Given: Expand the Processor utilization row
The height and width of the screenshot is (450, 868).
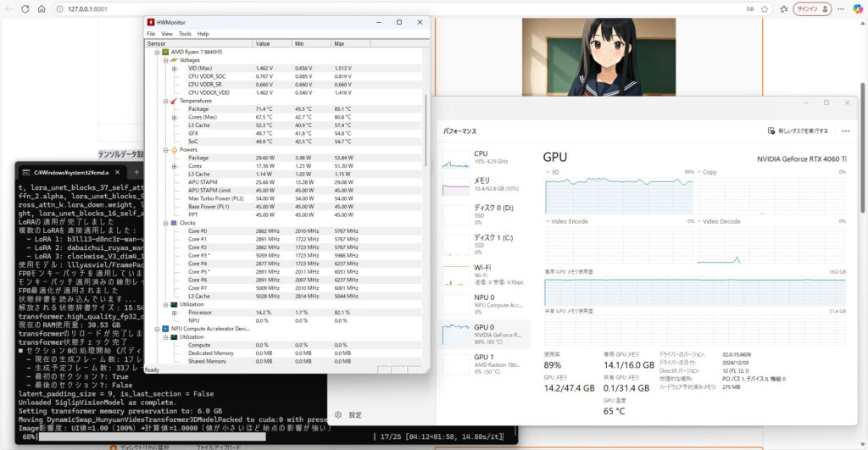Looking at the screenshot, I should (174, 313).
